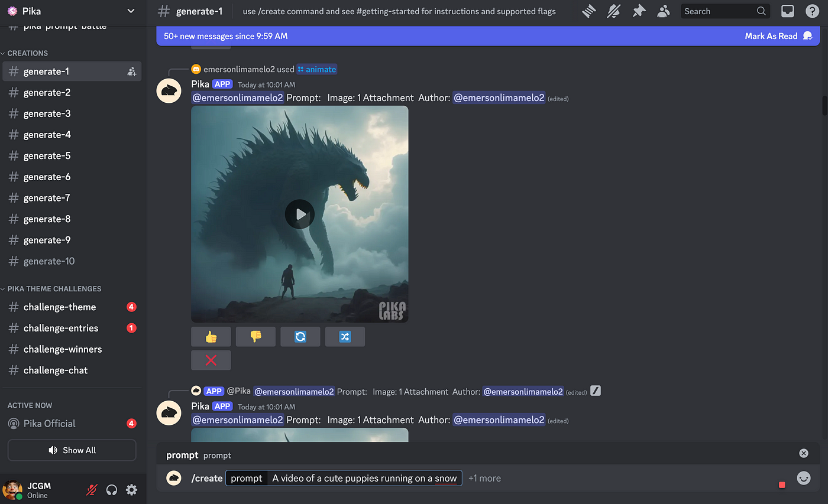Image resolution: width=828 pixels, height=504 pixels.
Task: Click the shuffle remix button
Action: pos(345,336)
